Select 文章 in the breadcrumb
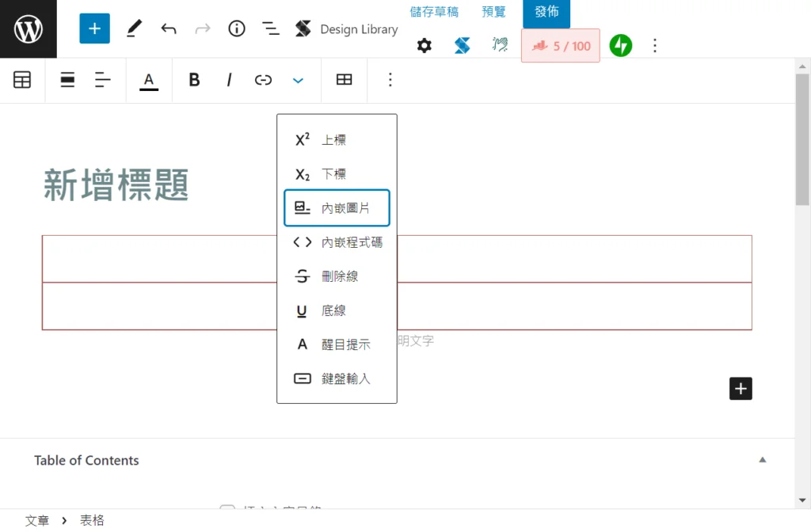Viewport: 811px width, 532px height. (37, 520)
